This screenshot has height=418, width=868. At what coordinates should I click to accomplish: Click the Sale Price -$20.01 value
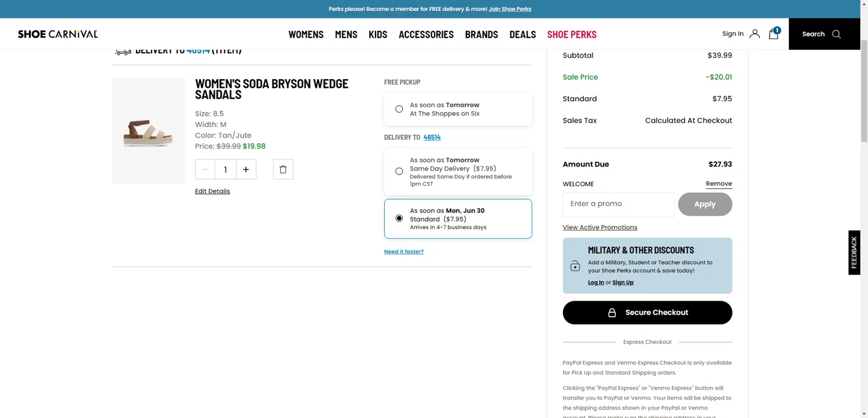tap(719, 77)
